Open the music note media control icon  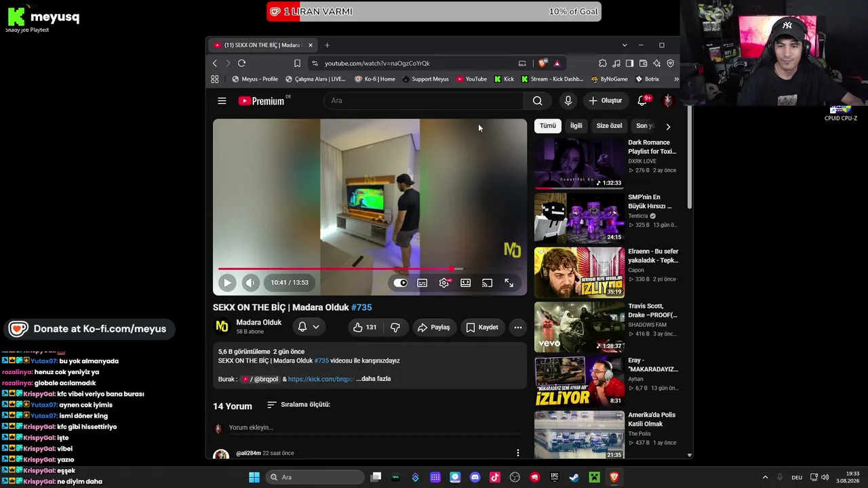[x=616, y=63]
